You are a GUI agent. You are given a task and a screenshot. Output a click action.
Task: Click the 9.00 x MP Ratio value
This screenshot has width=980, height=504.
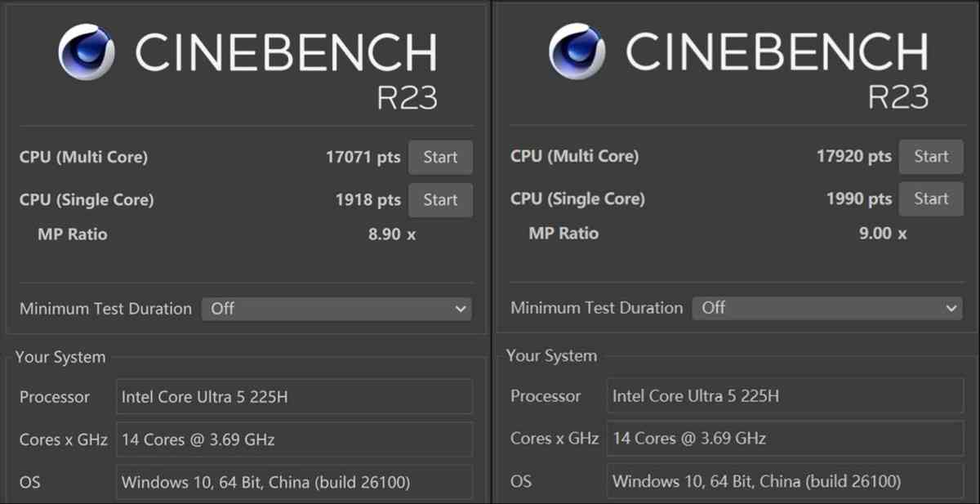[883, 234]
